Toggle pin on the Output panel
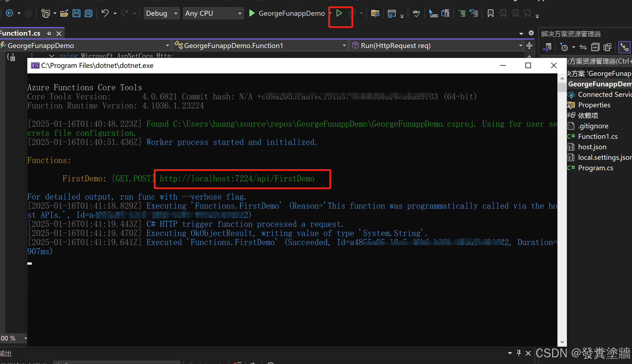This screenshot has width=632, height=364. pos(519,353)
